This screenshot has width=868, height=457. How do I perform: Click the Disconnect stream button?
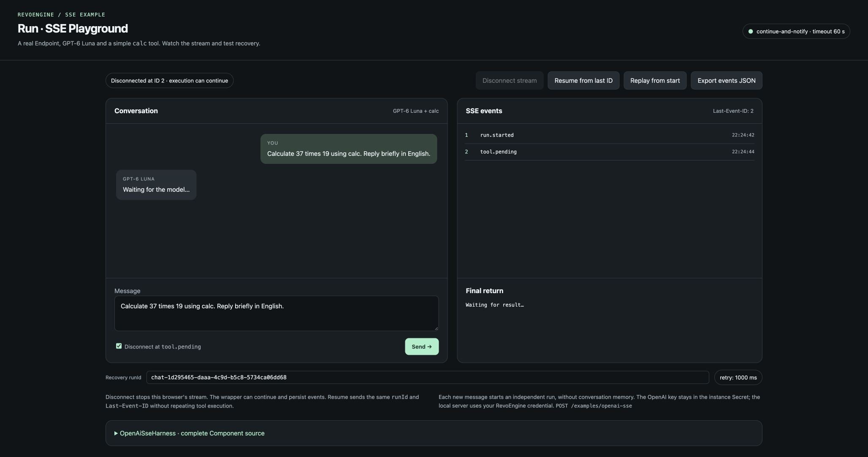pos(509,81)
